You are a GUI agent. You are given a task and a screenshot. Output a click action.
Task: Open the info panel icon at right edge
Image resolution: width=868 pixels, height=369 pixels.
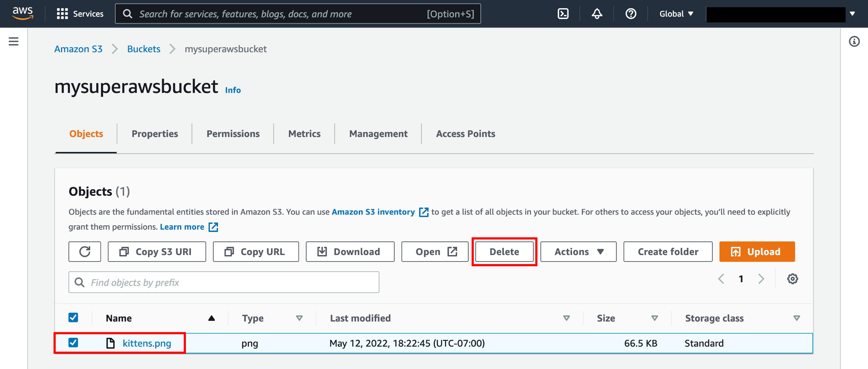coord(854,41)
